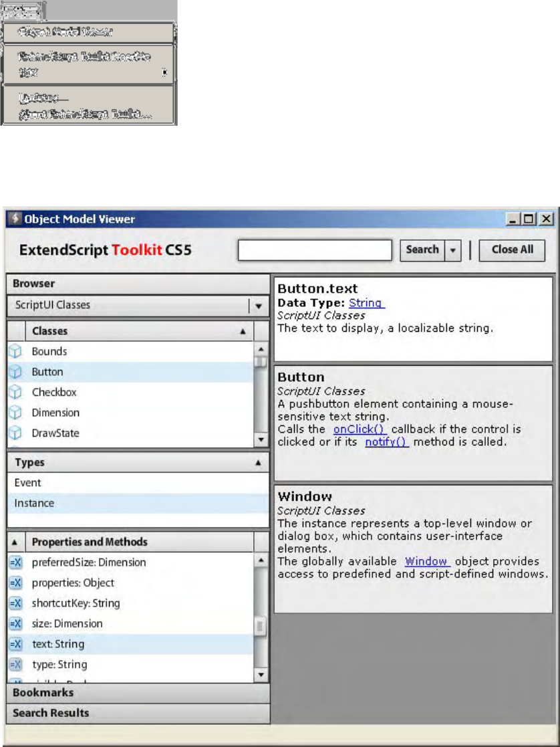Open the ScriptUI Classes browser dropdown

[x=259, y=306]
